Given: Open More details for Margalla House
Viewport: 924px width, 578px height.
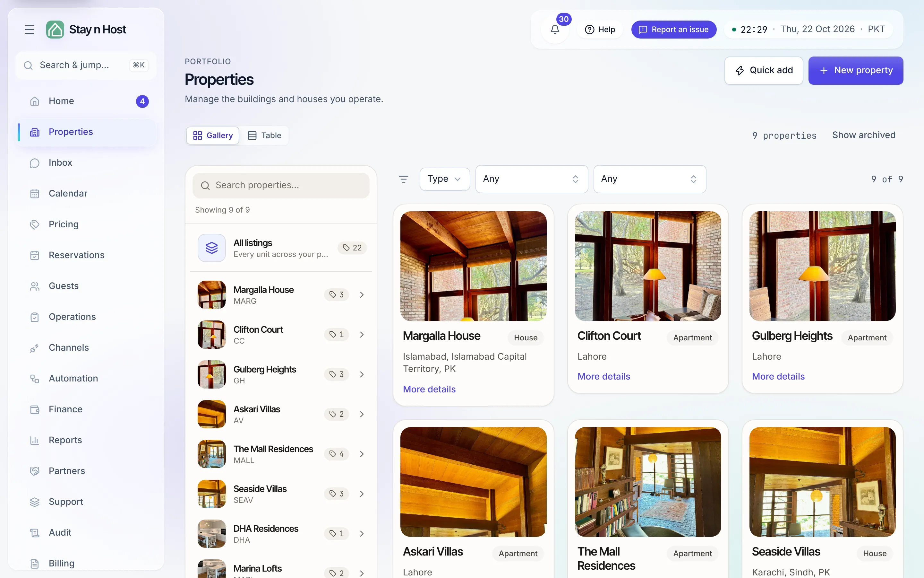Looking at the screenshot, I should [x=429, y=389].
